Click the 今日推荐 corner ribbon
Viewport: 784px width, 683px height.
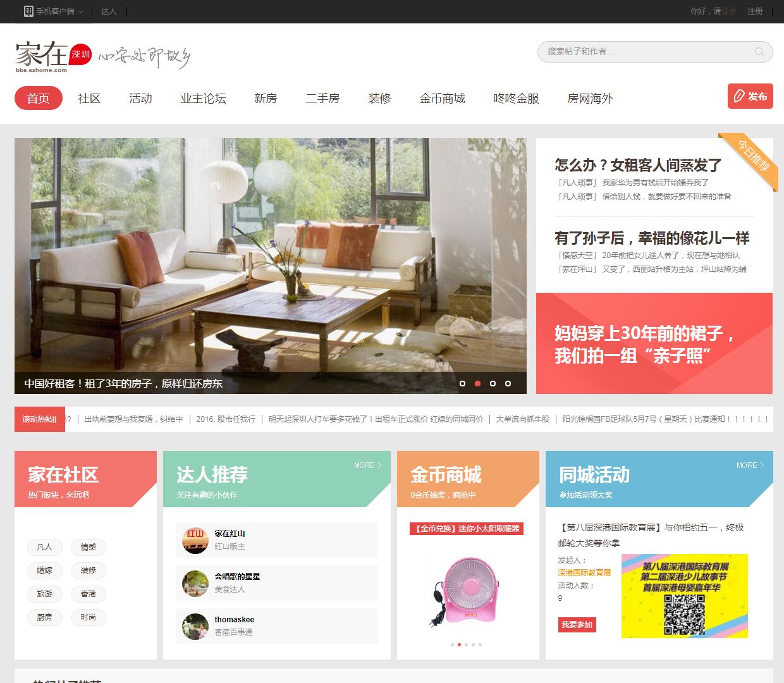pyautogui.click(x=752, y=157)
